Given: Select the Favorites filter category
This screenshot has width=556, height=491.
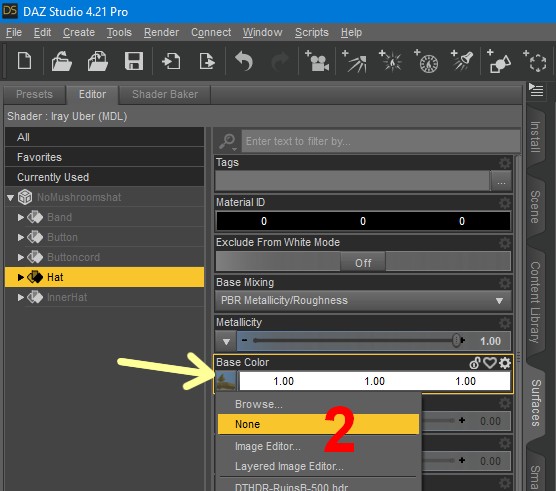Looking at the screenshot, I should [x=105, y=157].
